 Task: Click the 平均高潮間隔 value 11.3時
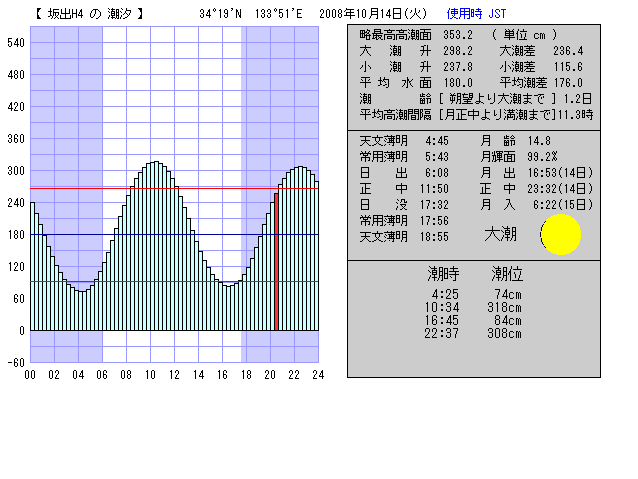[x=575, y=115]
